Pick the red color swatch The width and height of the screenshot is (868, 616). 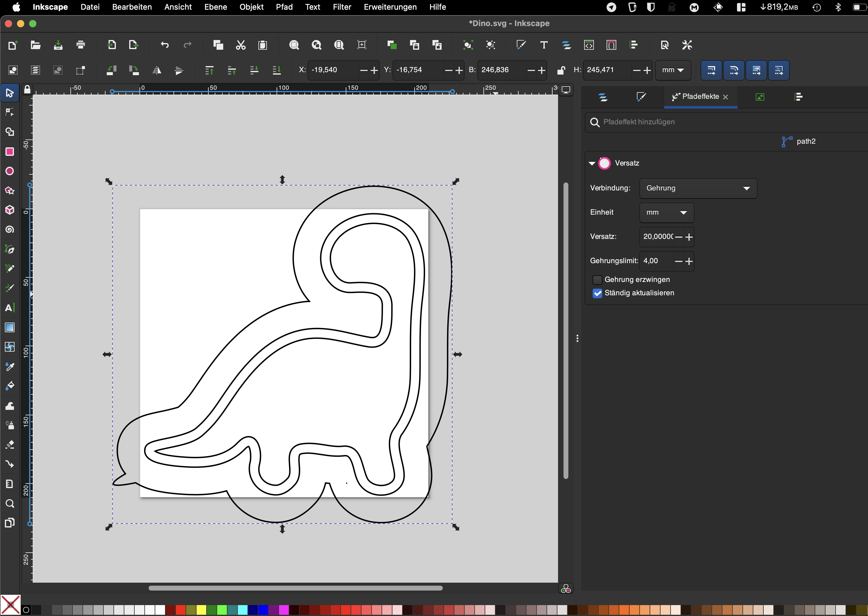pyautogui.click(x=180, y=610)
